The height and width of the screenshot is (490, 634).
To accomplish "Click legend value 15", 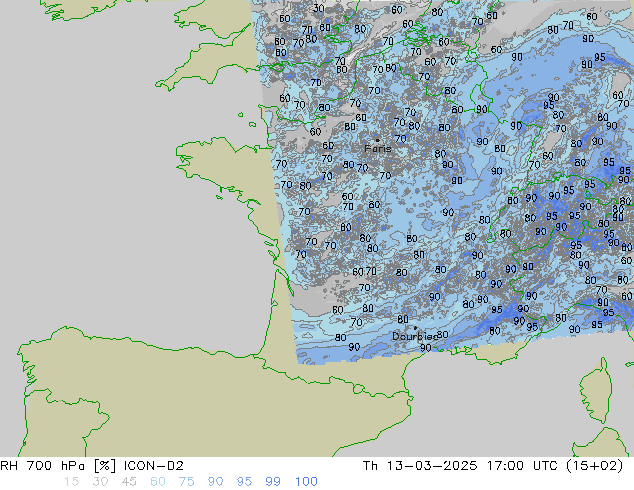I will tap(71, 482).
